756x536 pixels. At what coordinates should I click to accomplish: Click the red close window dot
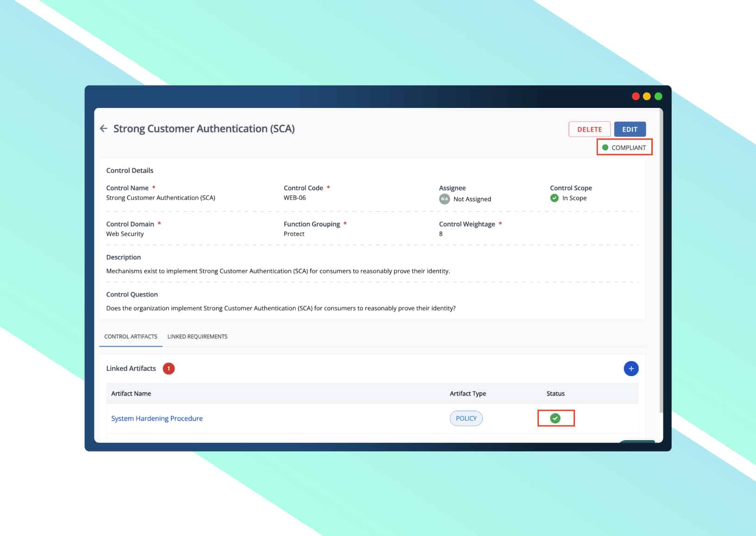click(x=636, y=96)
